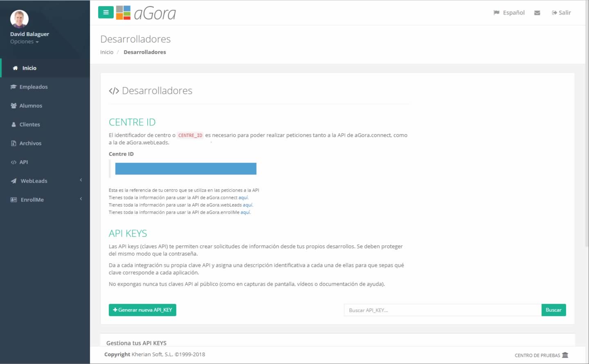This screenshot has height=364, width=589.
Task: Expand the WebLeads submenu chevron
Action: 81,180
